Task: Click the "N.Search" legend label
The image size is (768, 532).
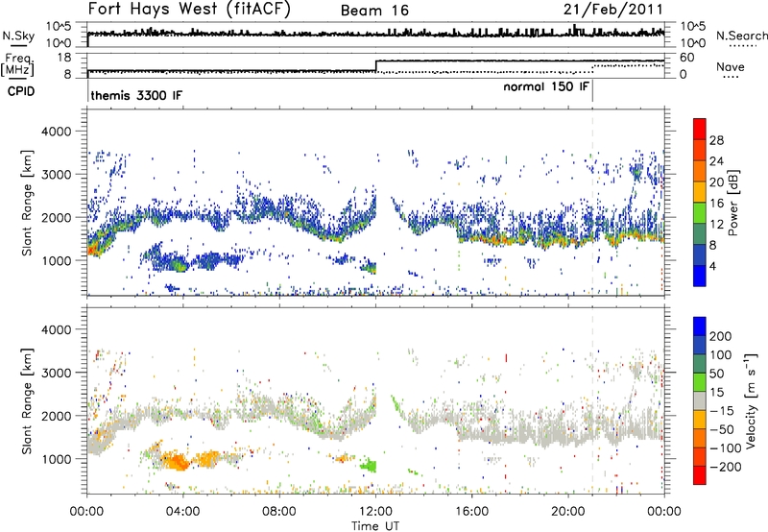Action: (741, 36)
